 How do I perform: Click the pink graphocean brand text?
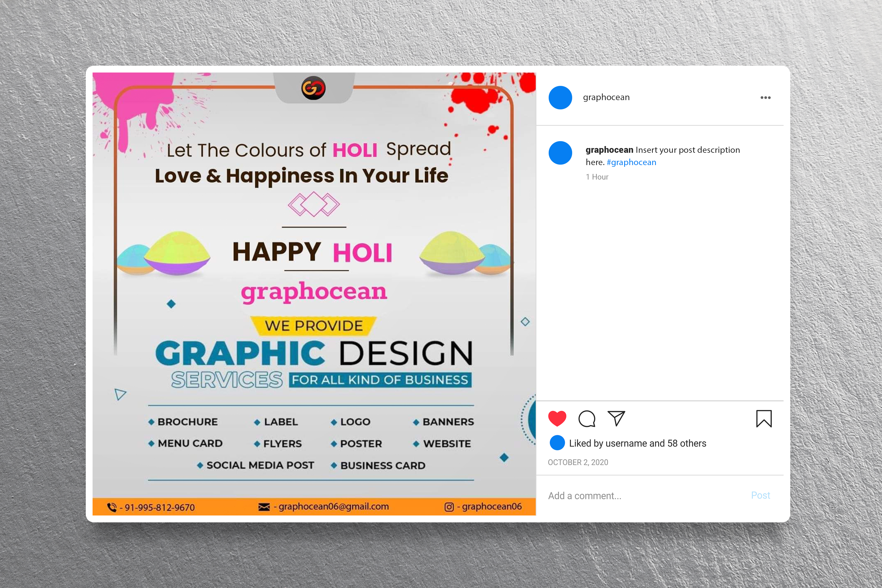[314, 292]
